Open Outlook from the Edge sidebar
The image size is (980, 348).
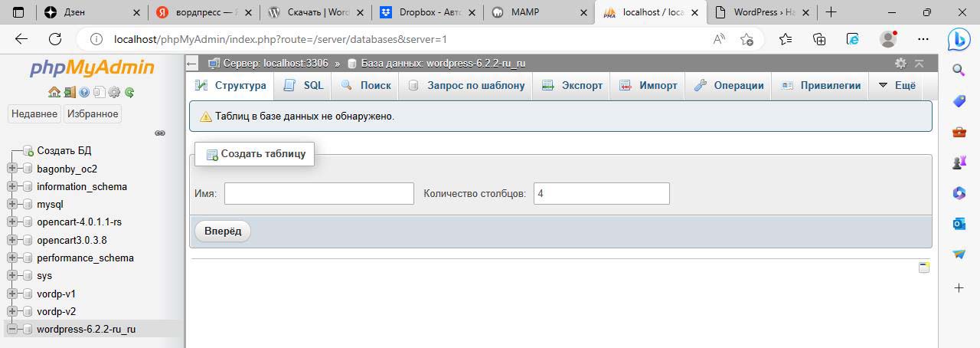pos(959,223)
